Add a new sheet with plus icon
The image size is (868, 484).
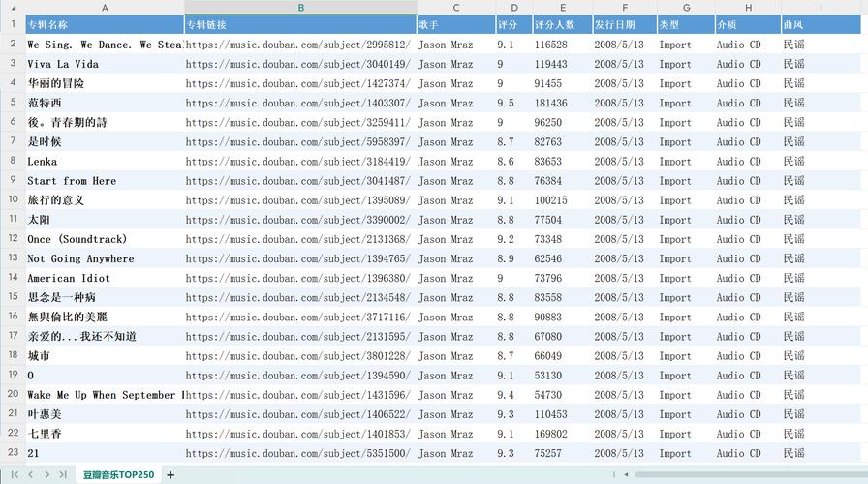coord(170,474)
